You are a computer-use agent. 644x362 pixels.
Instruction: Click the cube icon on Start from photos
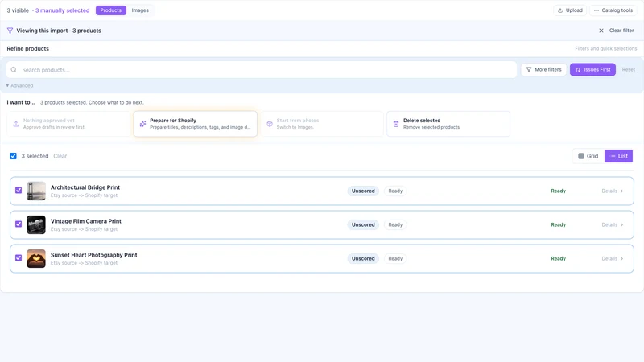[x=270, y=124]
